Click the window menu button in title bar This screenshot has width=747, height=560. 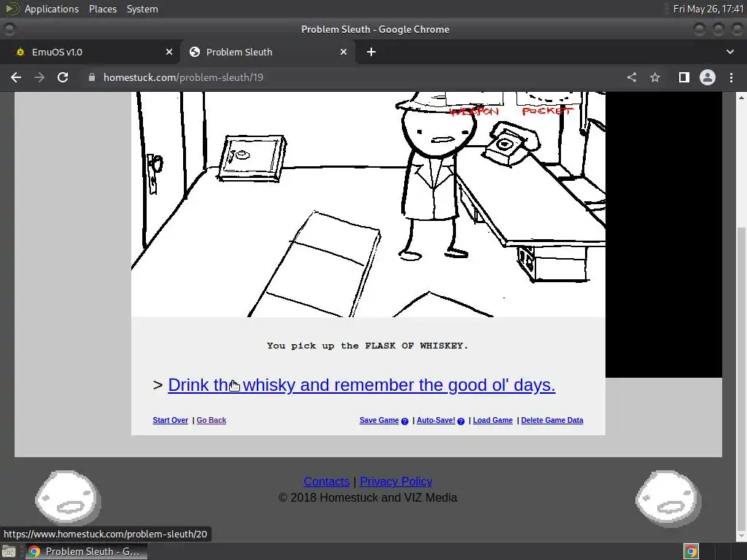click(x=9, y=29)
